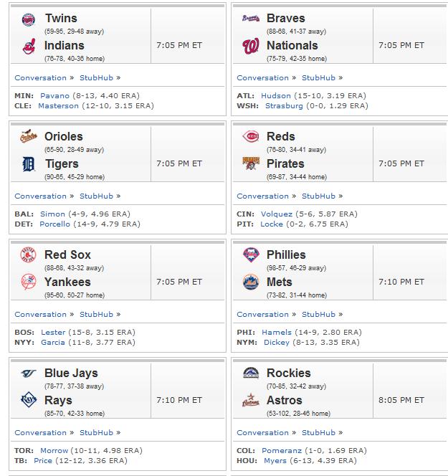Viewport: 448px width, 476px height.
Task: Open Price pitcher link for Tampa Bay
Action: [43, 461]
